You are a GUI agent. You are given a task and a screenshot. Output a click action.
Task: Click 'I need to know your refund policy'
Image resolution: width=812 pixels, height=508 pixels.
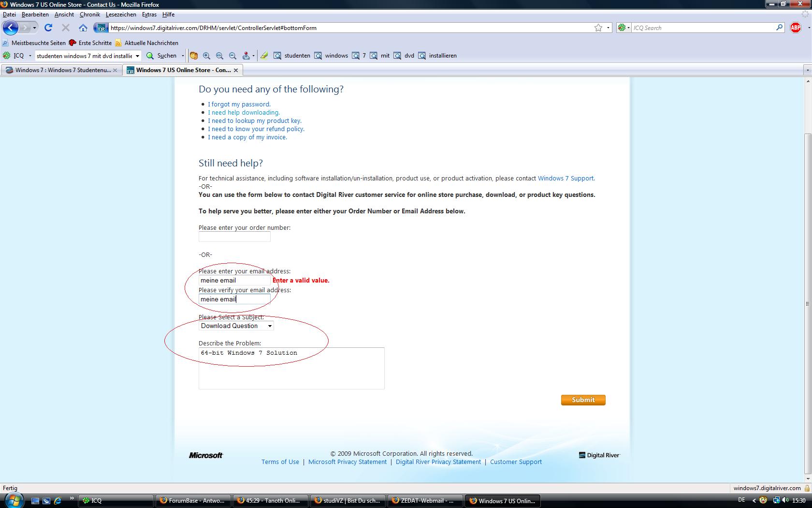(x=256, y=129)
